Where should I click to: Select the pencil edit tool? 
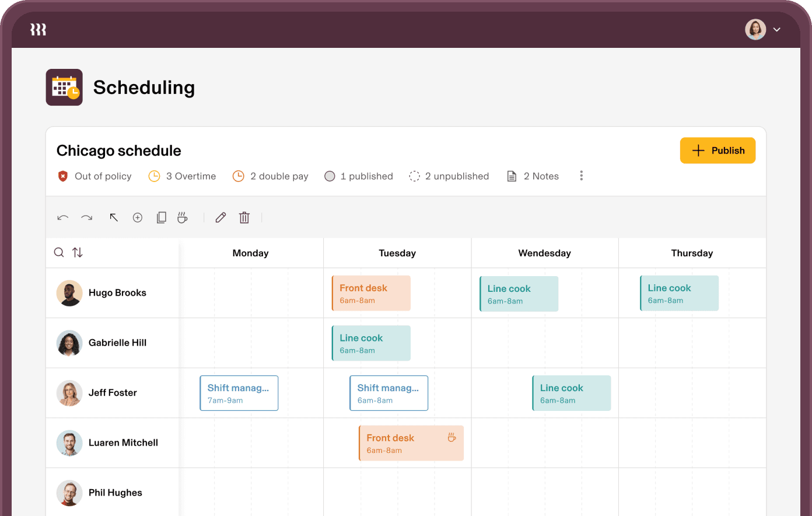click(x=220, y=218)
